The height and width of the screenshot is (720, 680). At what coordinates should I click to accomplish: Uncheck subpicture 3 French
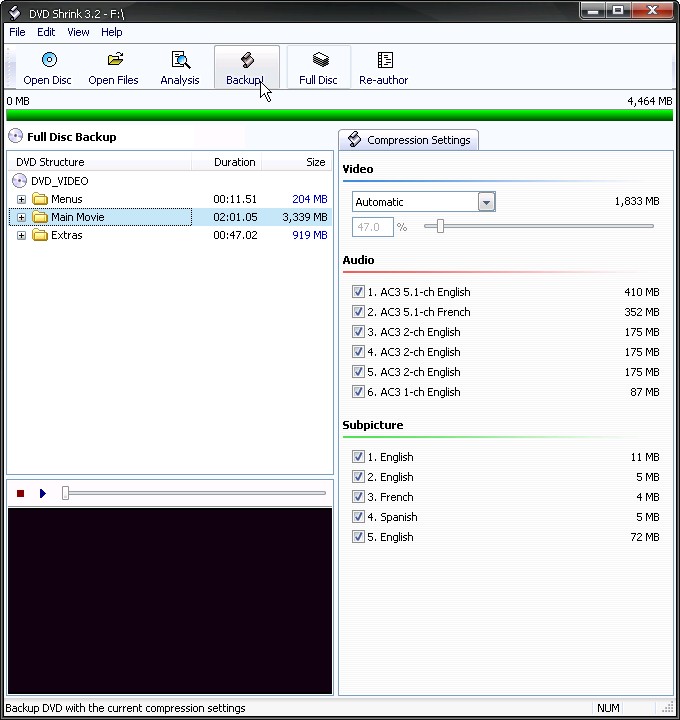[x=358, y=496]
